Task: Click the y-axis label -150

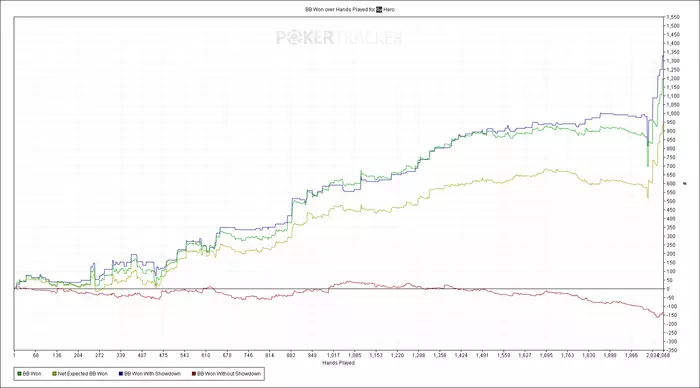Action: [x=672, y=315]
